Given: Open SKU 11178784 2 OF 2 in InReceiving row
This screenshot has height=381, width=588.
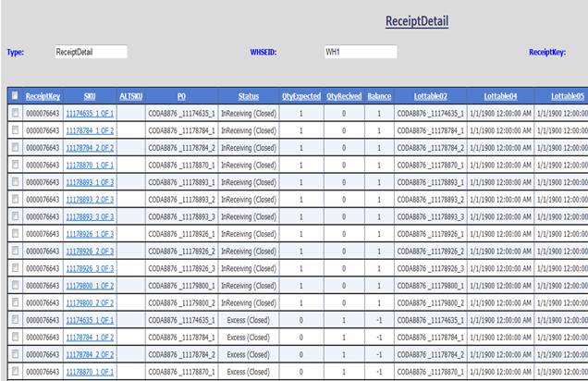Looking at the screenshot, I should pos(90,148).
